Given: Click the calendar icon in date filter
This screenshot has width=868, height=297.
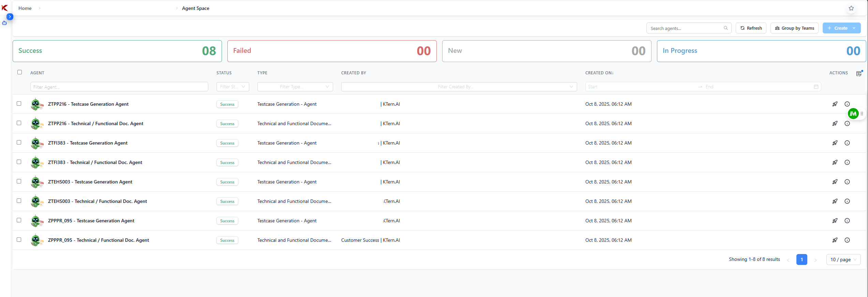Looking at the screenshot, I should coord(816,87).
